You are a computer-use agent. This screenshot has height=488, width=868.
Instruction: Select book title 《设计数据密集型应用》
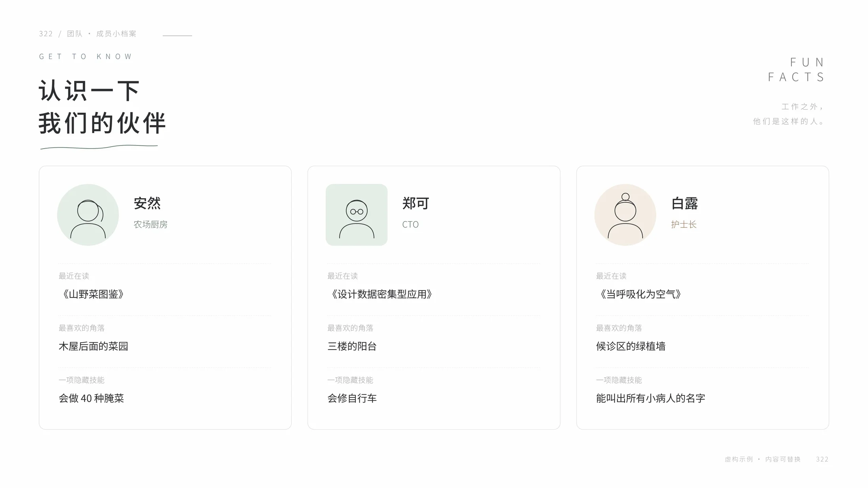coord(382,294)
